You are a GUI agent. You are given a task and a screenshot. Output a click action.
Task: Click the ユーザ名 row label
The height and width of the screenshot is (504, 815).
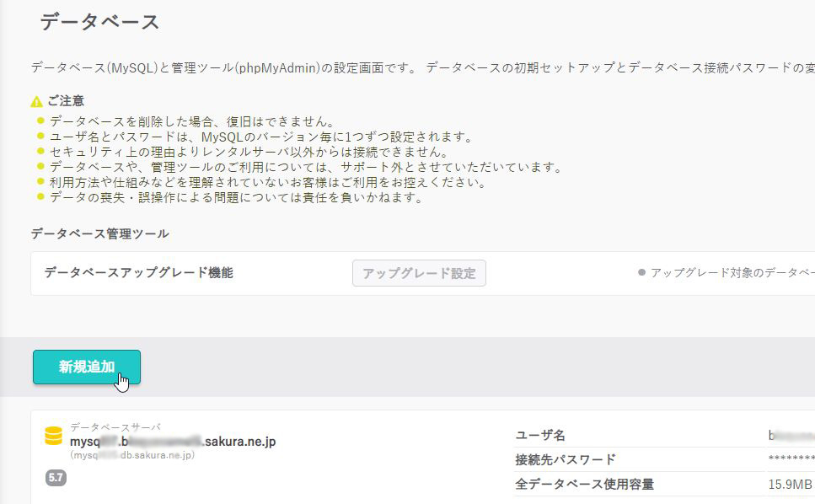(x=540, y=435)
